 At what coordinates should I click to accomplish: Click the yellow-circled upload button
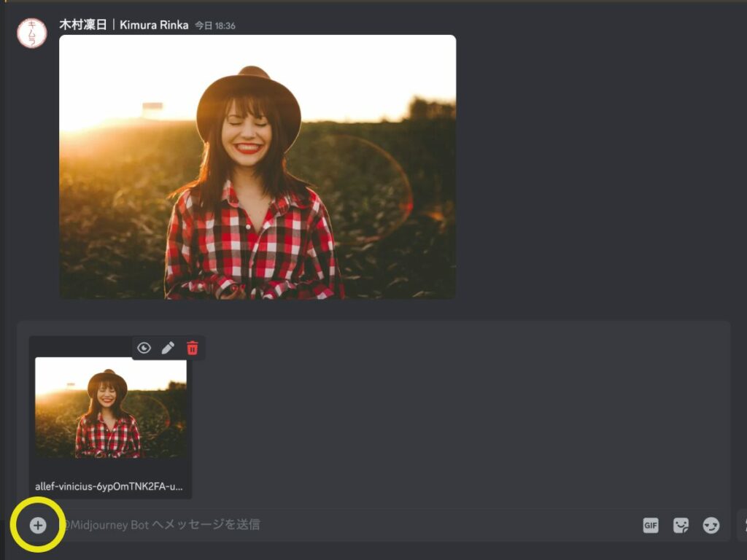(x=38, y=524)
